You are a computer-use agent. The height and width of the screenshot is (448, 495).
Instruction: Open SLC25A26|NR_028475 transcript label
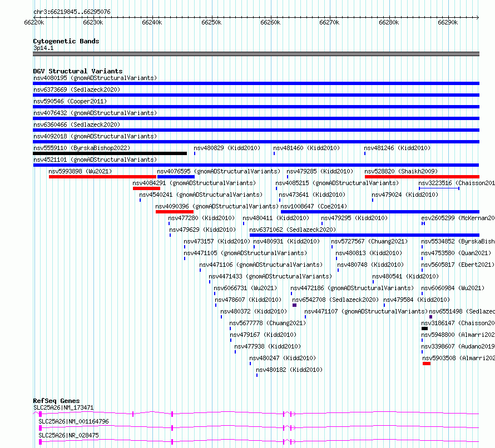tap(69, 435)
